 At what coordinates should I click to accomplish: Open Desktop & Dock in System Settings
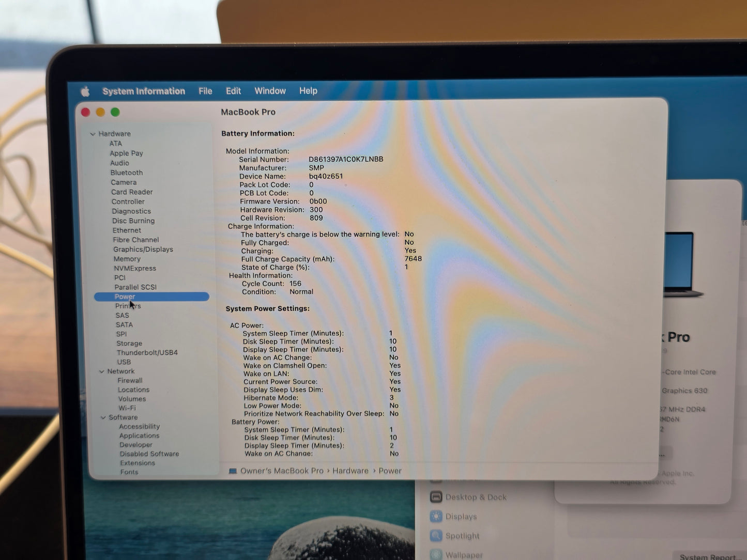point(468,497)
